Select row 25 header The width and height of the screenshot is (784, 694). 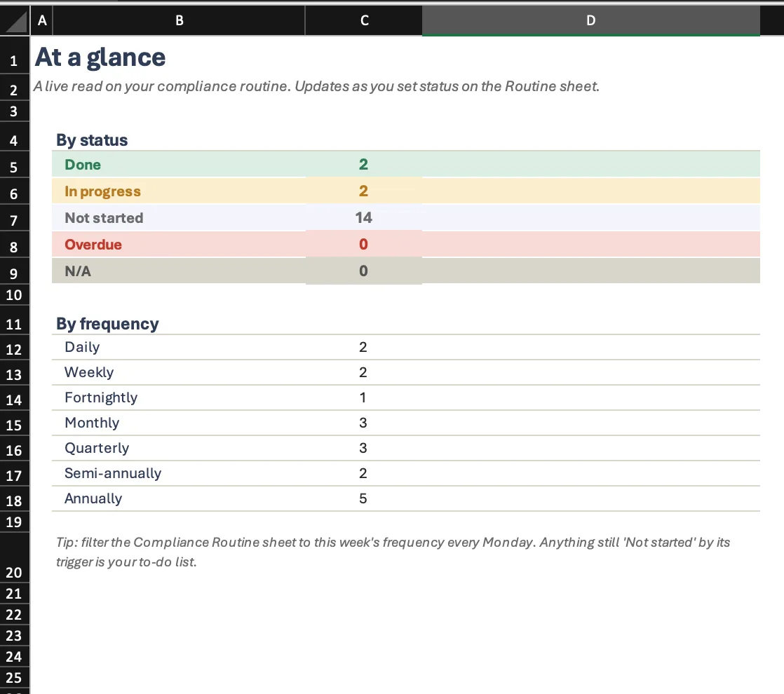15,677
